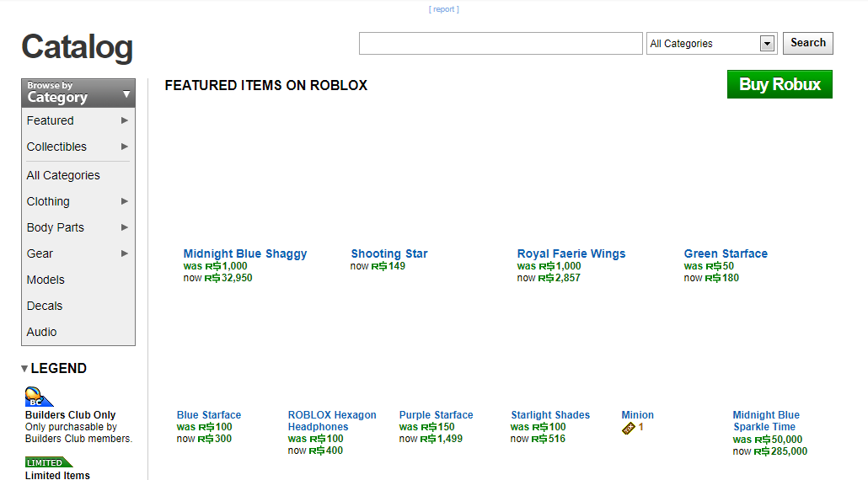Viewport: 868px width, 480px height.
Task: Click the Builders Club Only legend icon
Action: pos(39,397)
